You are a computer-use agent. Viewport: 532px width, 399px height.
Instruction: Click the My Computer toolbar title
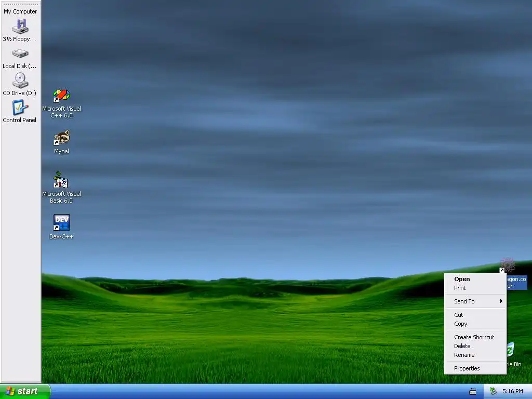(x=20, y=11)
